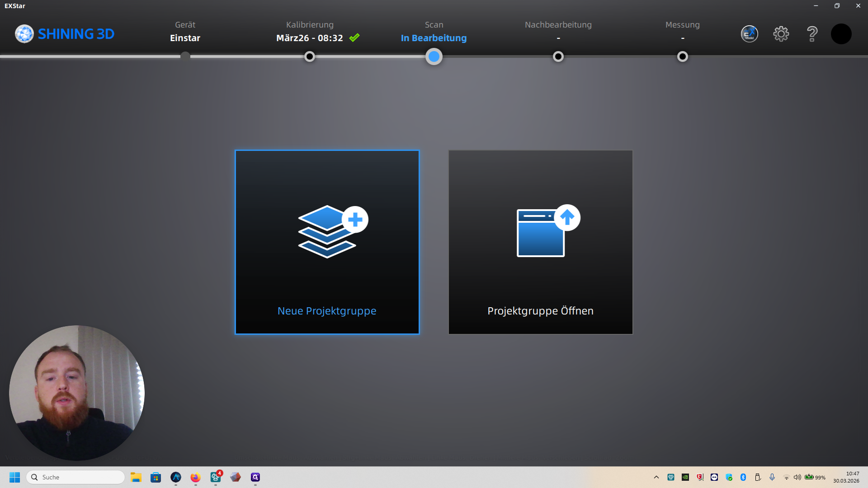Image resolution: width=868 pixels, height=488 pixels.
Task: Click the Projektgruppe Öffnen label
Action: [540, 311]
